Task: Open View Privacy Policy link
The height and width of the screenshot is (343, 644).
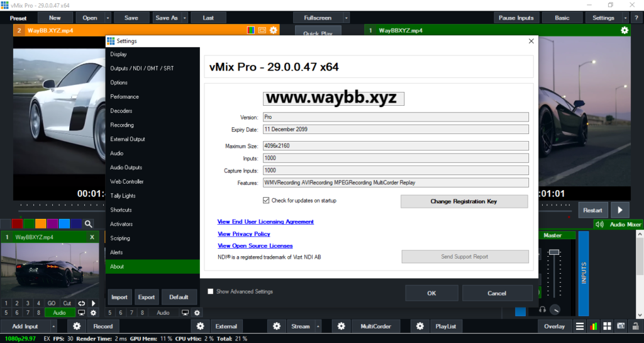Action: (x=243, y=233)
